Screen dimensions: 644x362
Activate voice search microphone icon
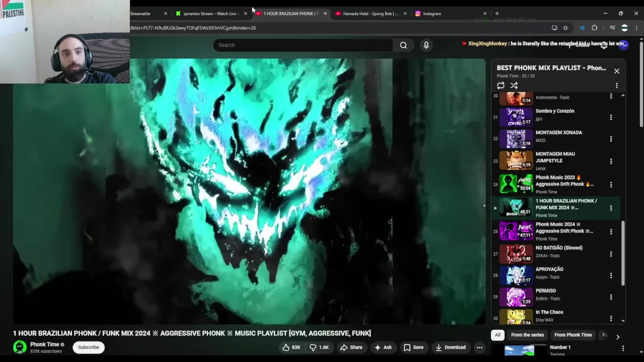426,45
